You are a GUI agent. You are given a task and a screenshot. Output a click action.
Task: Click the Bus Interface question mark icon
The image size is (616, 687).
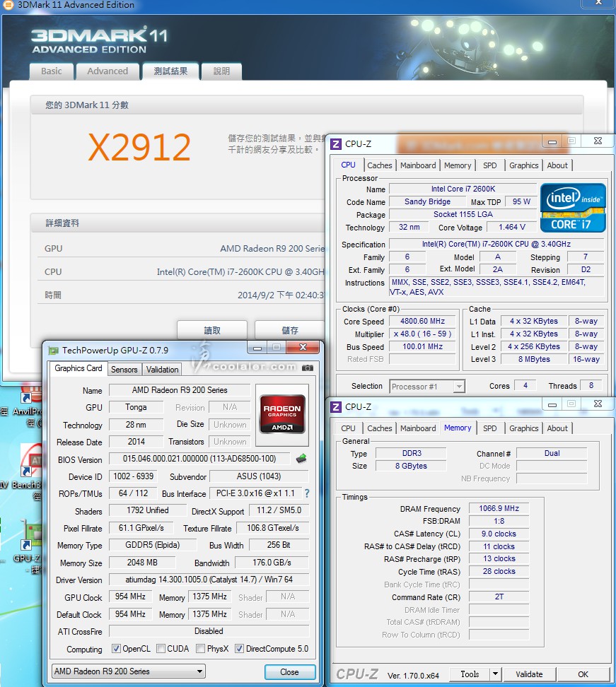[307, 493]
